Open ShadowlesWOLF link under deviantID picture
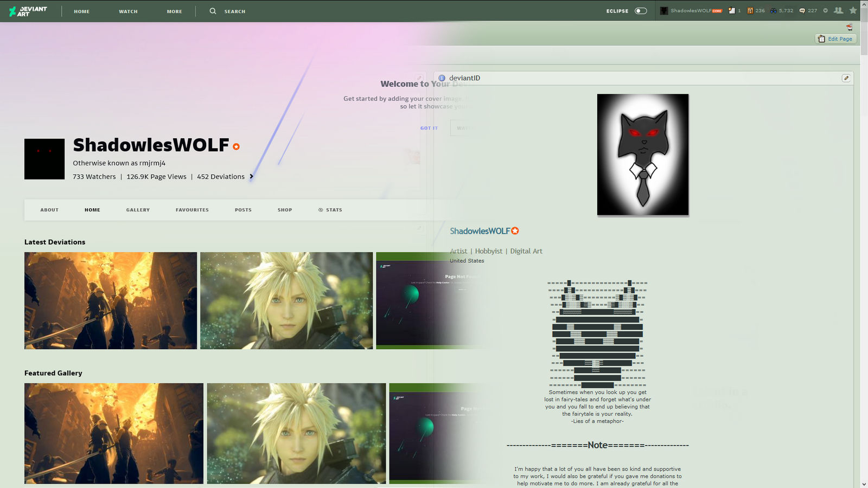Image resolution: width=868 pixels, height=488 pixels. [480, 231]
